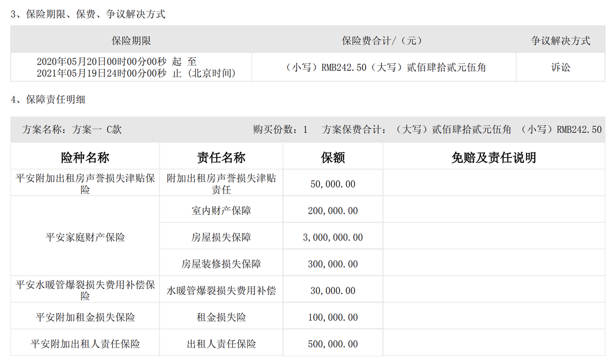Image resolution: width=615 pixels, height=364 pixels.
Task: Click the 500,000.00 coverage amount
Action: tap(333, 344)
